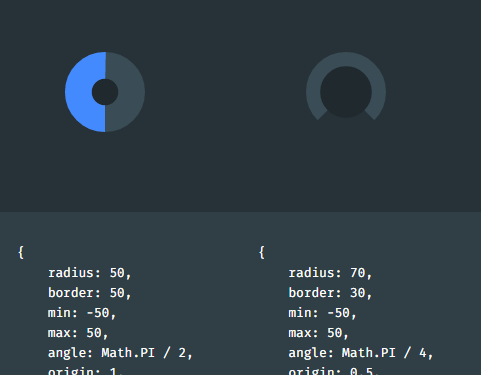The height and width of the screenshot is (375, 481).
Task: Click 'min: -50,' in the left code block
Action: 82,313
